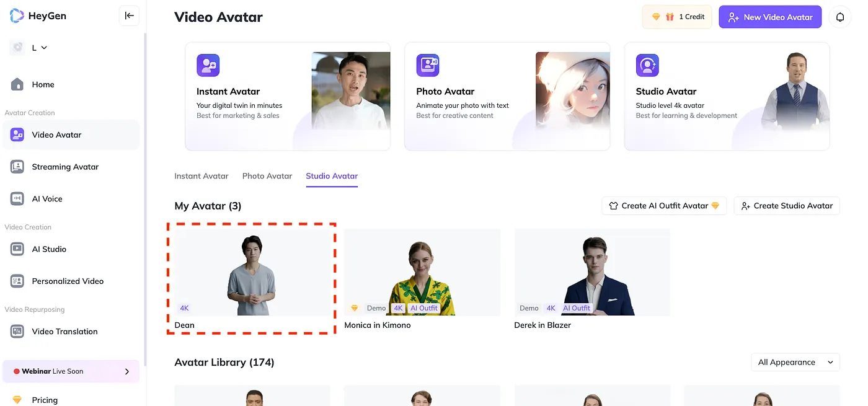Click the gift icon beside 1 Credit
The height and width of the screenshot is (406, 868).
670,17
